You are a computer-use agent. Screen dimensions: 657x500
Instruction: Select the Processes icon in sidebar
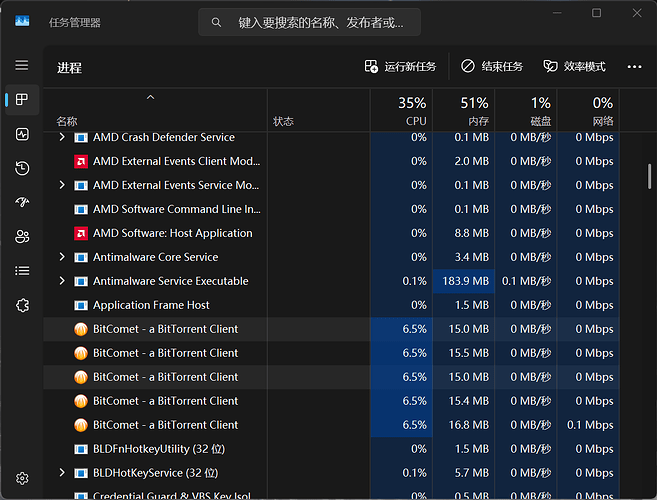pos(22,100)
